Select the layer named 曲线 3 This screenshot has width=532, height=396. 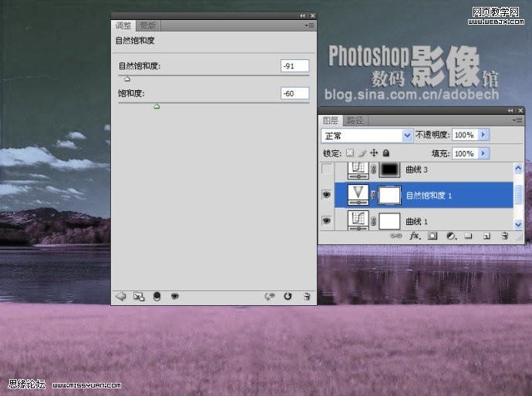[x=416, y=169]
